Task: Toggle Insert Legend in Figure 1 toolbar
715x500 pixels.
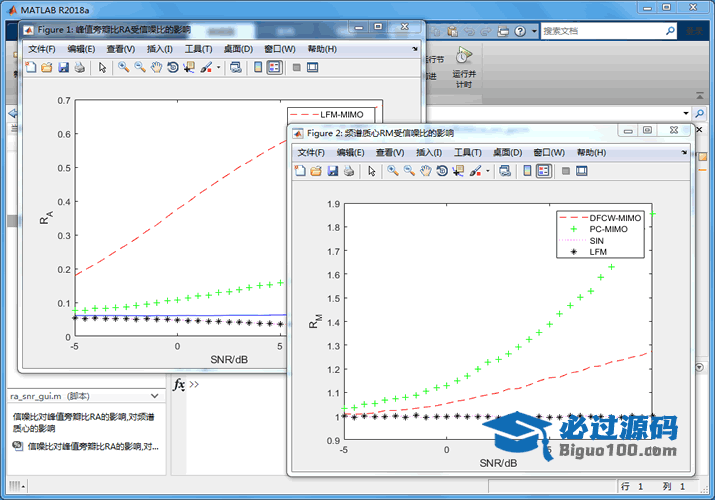Action: pos(274,67)
